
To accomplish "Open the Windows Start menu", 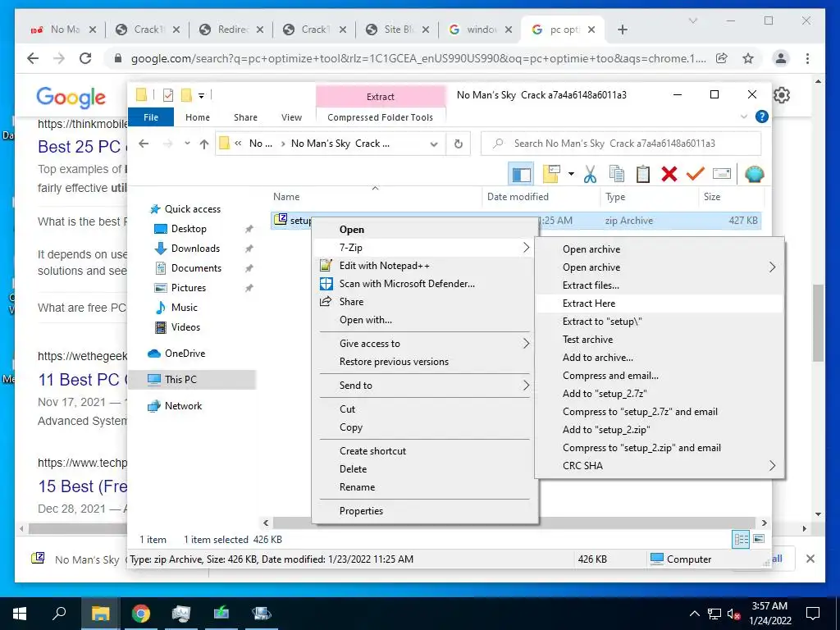I will (x=20, y=614).
